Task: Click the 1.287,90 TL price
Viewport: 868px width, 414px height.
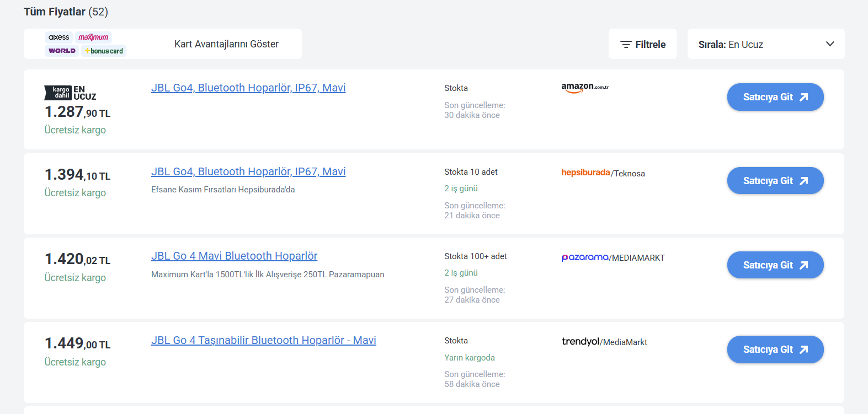Action: coord(78,112)
